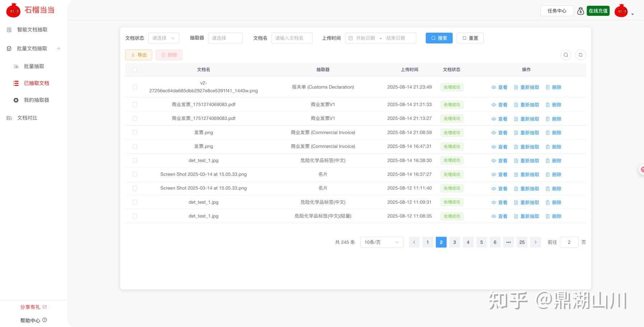This screenshot has width=644, height=327.
Task: Select 已抽取文档 in the sidebar
Action: [36, 83]
